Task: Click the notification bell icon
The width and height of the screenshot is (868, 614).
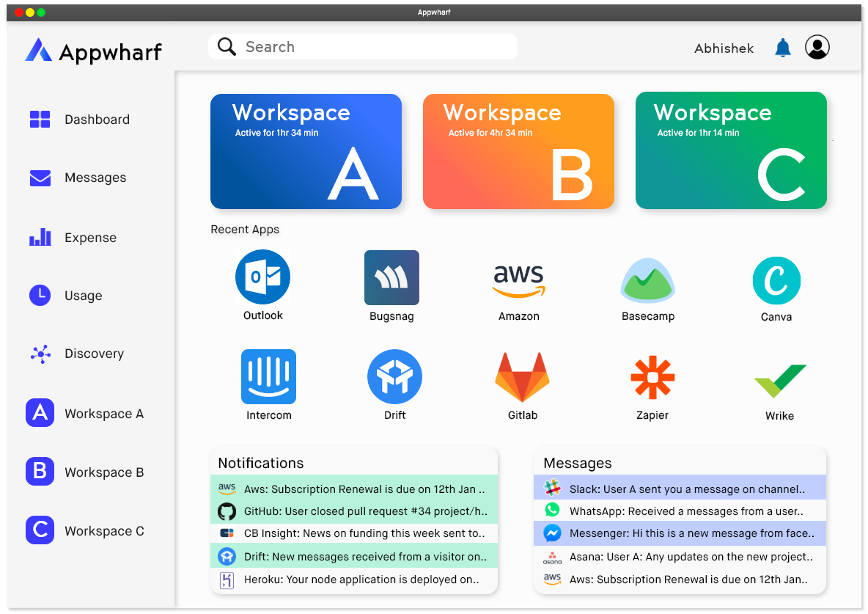Action: coord(783,48)
